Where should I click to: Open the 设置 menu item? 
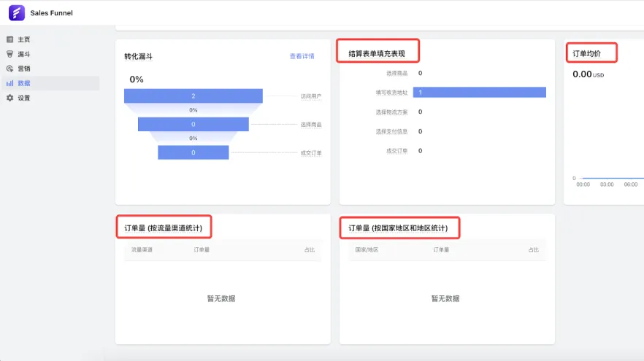(50, 98)
